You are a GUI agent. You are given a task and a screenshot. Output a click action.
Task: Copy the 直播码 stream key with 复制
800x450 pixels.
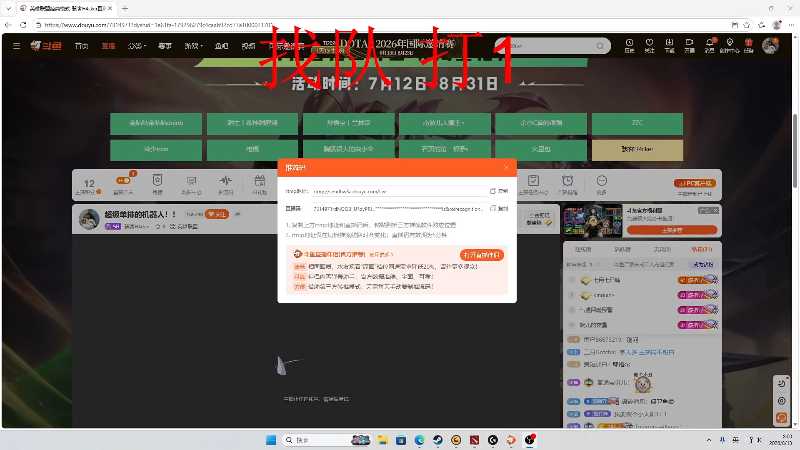499,209
